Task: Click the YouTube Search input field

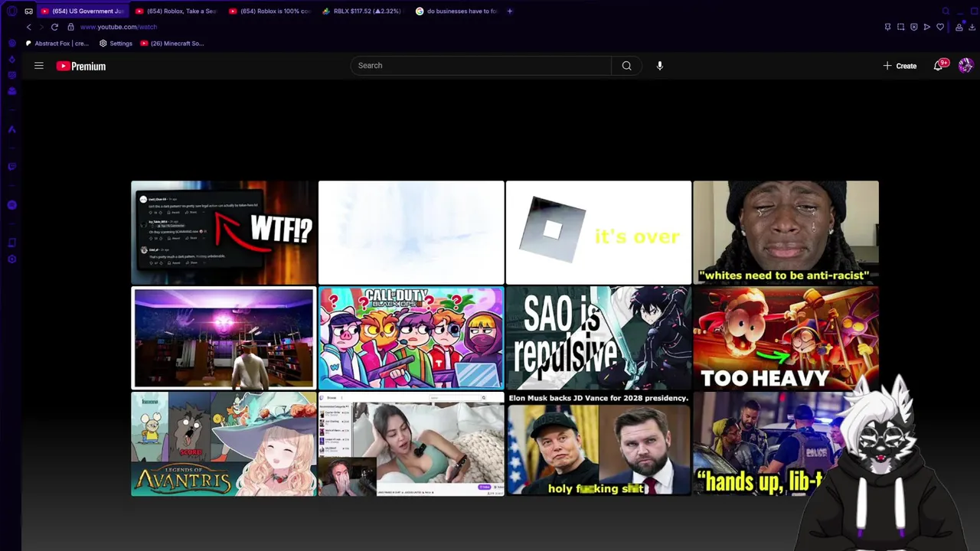Action: 481,66
